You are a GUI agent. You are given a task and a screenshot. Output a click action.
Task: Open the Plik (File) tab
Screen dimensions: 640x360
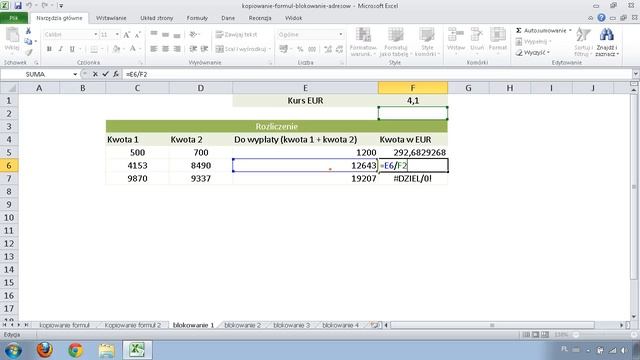(14, 18)
